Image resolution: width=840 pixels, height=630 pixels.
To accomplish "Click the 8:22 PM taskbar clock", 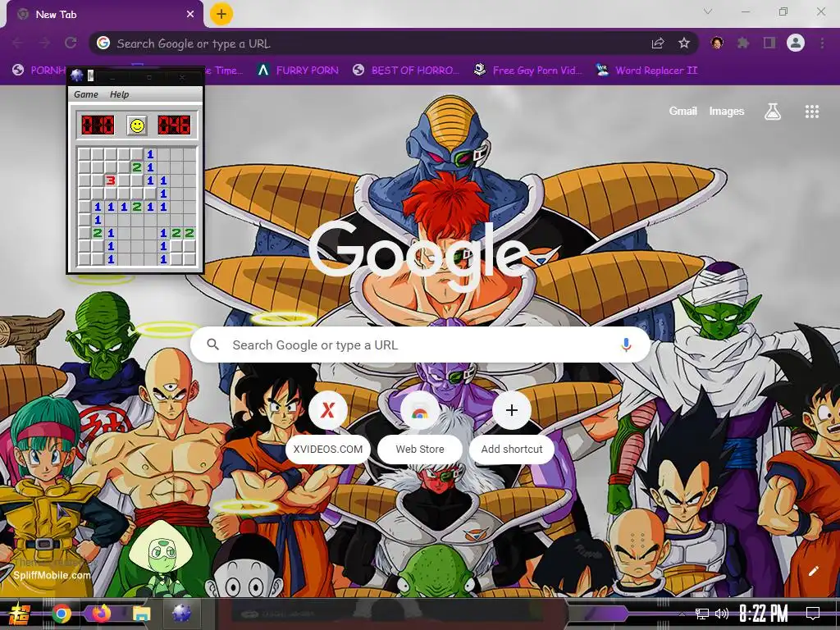I will tap(764, 614).
